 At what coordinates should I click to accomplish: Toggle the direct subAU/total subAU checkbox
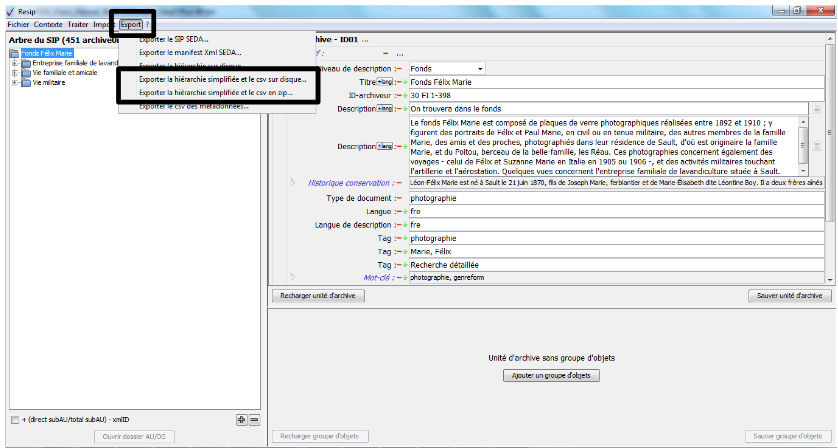pos(14,419)
